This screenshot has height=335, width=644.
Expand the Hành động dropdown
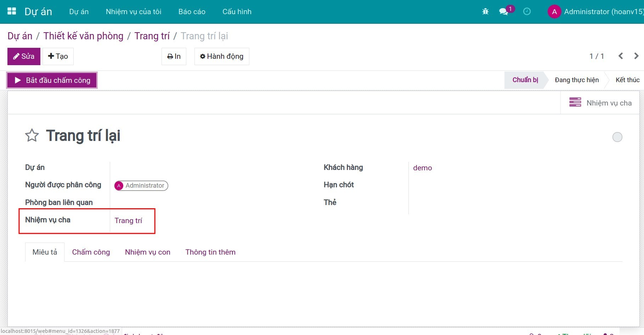click(222, 57)
